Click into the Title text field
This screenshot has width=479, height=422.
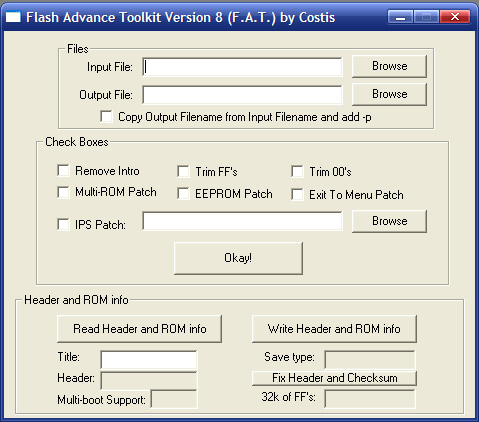click(149, 359)
